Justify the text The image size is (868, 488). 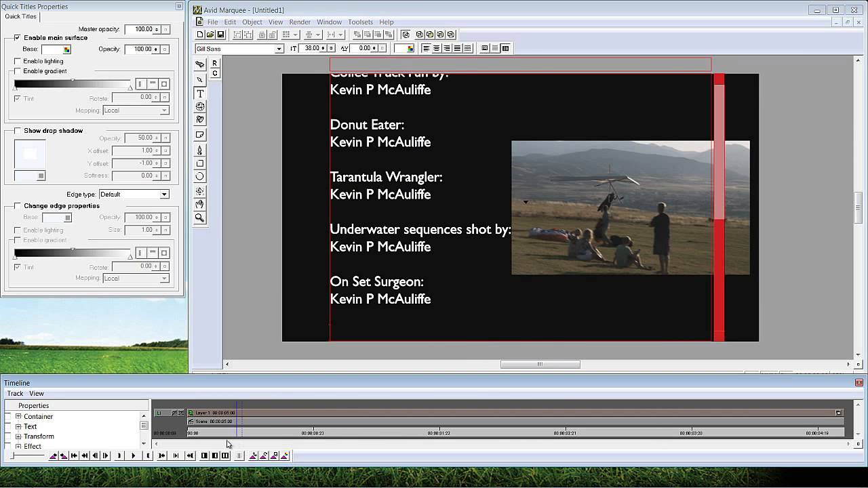click(x=457, y=48)
